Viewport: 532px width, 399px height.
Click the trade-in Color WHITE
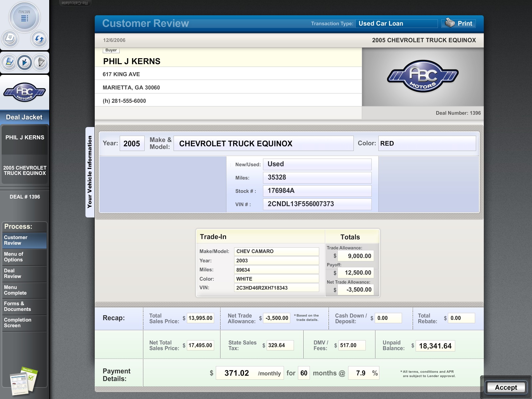(276, 279)
